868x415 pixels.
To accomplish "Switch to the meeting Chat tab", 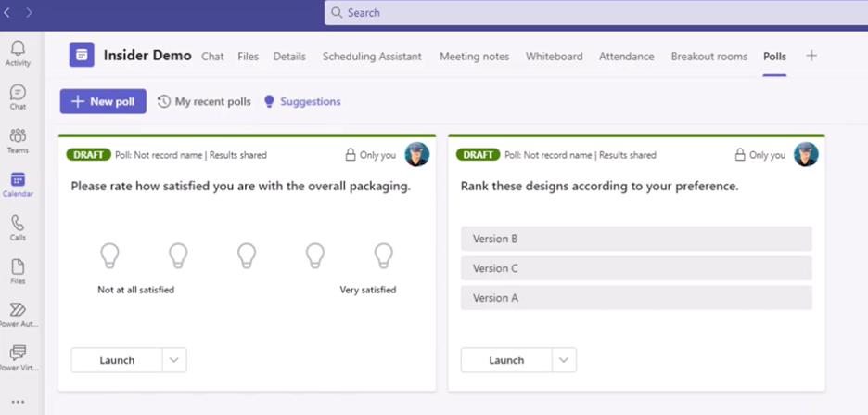I will 212,56.
